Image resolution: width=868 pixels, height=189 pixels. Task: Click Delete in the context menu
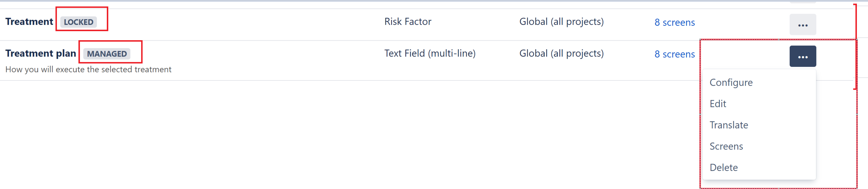[x=724, y=167]
